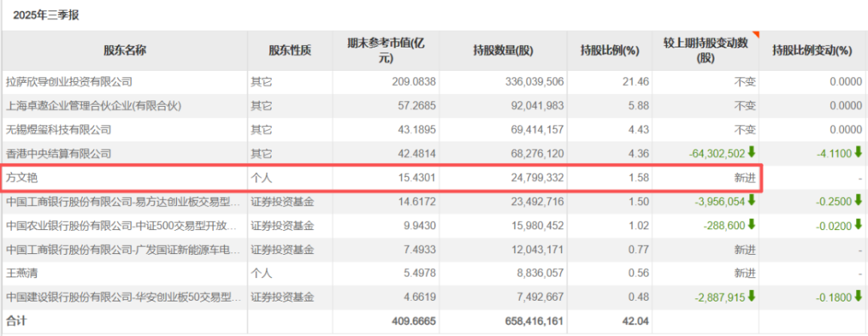Click total holding ratio 42.04
This screenshot has height=336, width=868.
click(x=637, y=321)
